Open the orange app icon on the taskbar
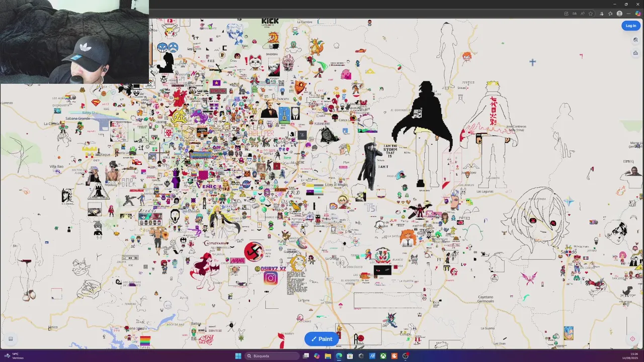The width and height of the screenshot is (644, 362). [x=394, y=356]
